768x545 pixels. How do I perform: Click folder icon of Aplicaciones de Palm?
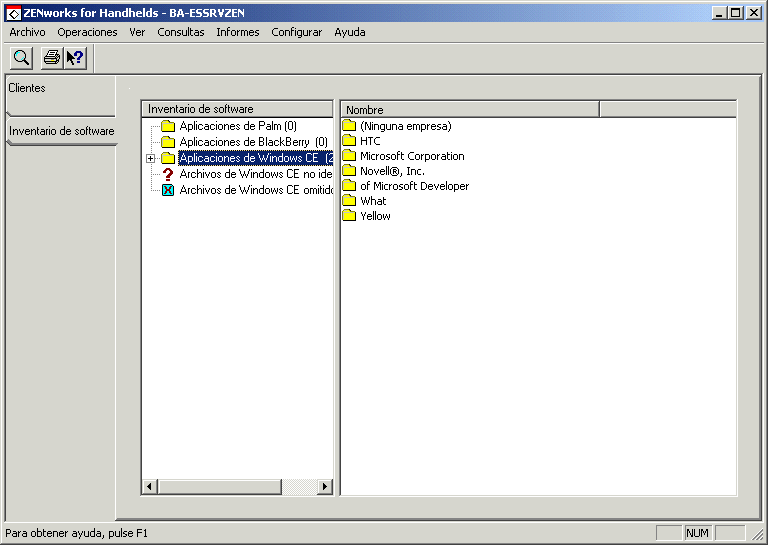168,126
